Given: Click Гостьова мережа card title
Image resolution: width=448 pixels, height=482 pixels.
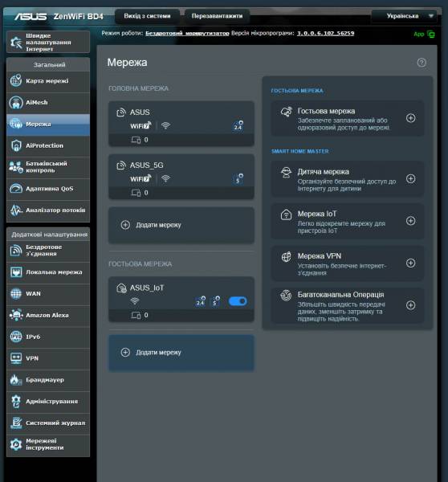Looking at the screenshot, I should coord(326,111).
